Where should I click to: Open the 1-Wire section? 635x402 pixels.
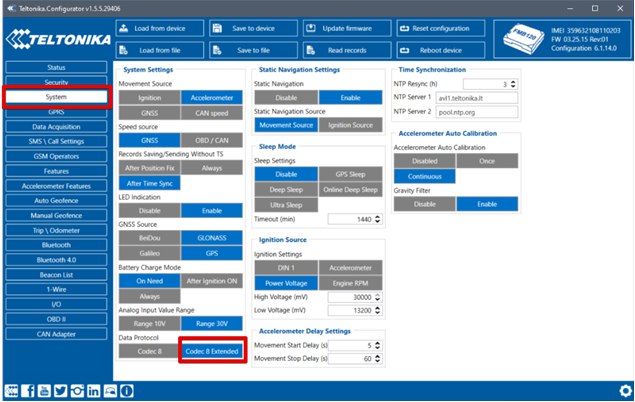pyautogui.click(x=56, y=289)
